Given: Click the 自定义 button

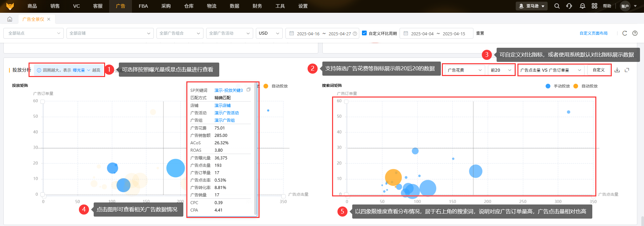Looking at the screenshot, I should [599, 70].
